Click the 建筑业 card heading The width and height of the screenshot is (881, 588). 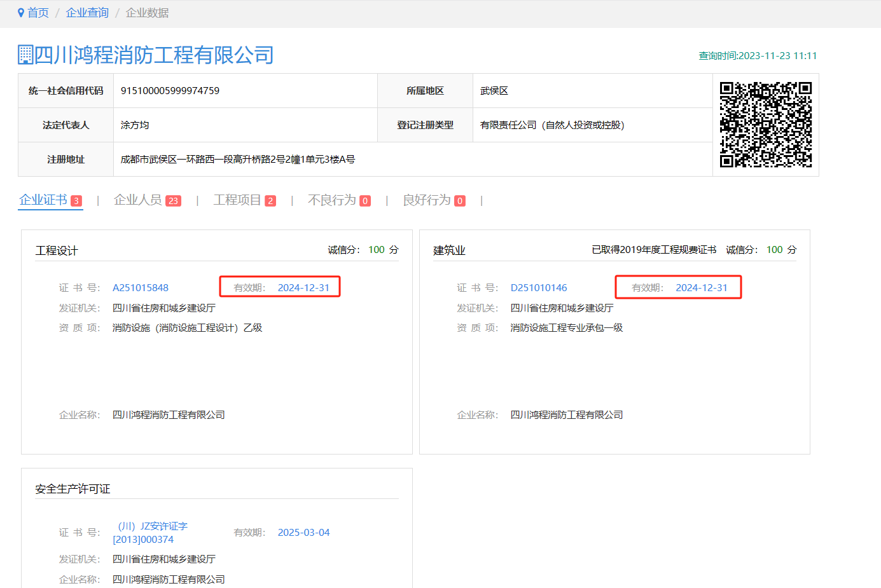449,250
